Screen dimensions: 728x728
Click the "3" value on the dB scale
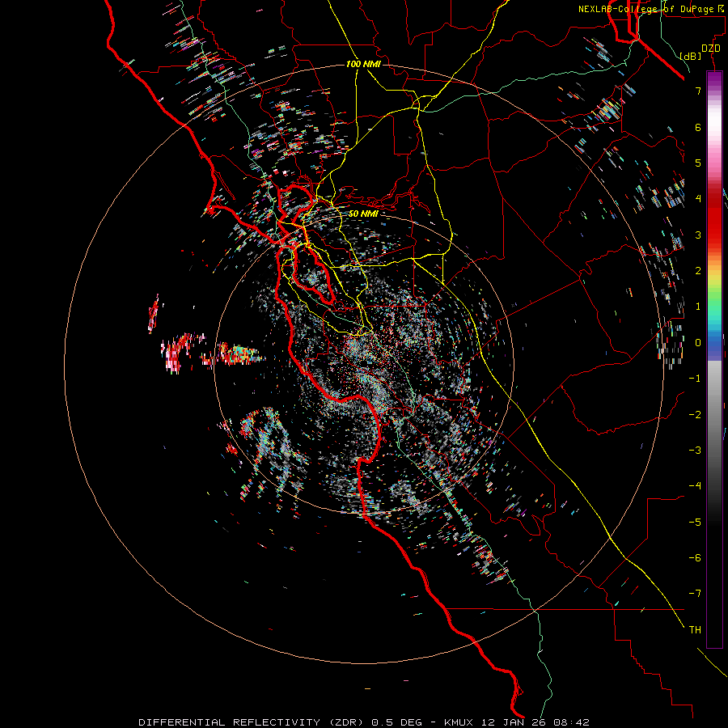click(x=698, y=235)
